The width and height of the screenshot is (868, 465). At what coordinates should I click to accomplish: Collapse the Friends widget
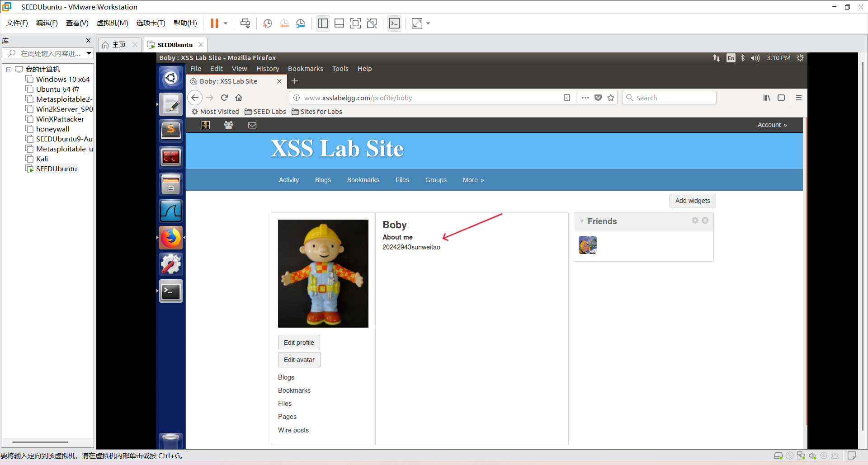[582, 221]
